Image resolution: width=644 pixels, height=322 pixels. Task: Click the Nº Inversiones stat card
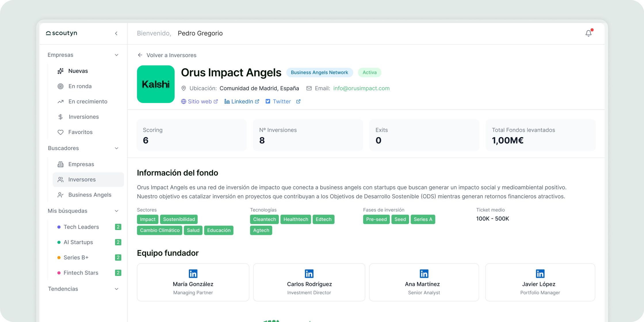[x=308, y=135]
